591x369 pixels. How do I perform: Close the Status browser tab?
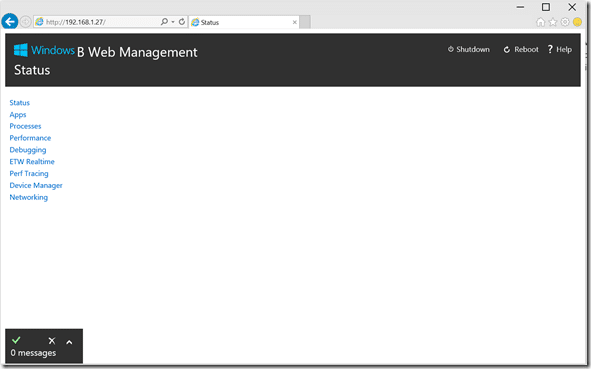tap(295, 22)
